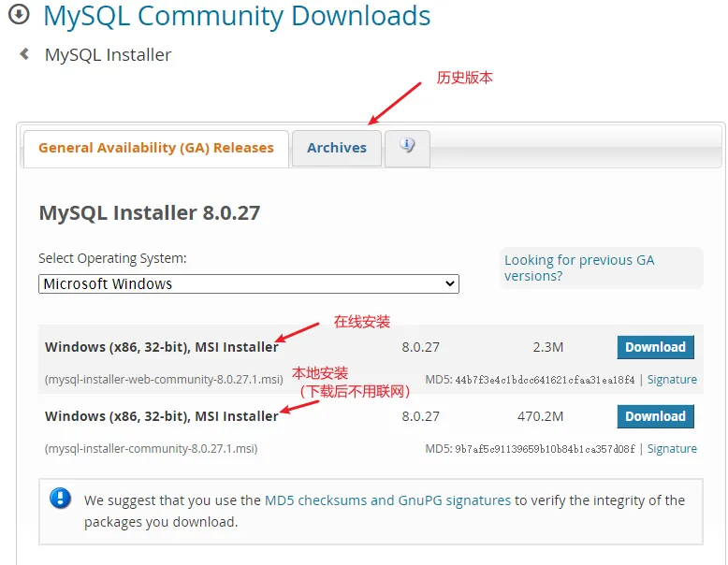The image size is (728, 565).
Task: Switch to the Archives tab
Action: click(x=337, y=148)
